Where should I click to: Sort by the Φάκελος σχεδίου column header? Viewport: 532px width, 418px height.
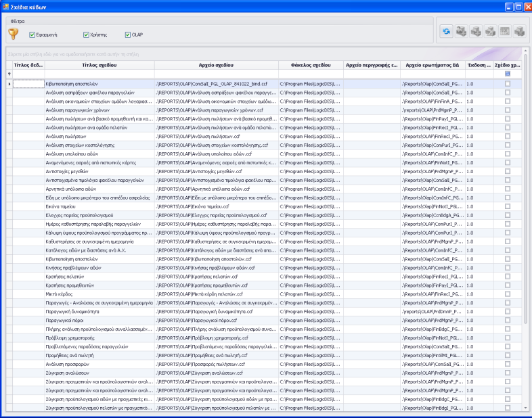tap(311, 65)
